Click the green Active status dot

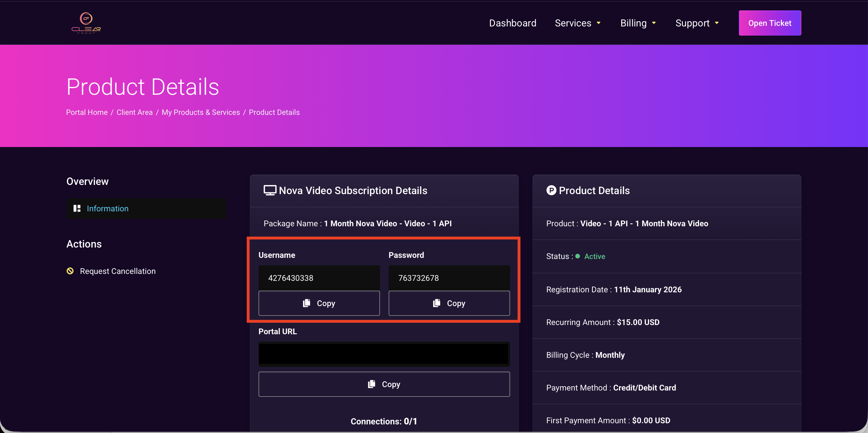coord(578,256)
